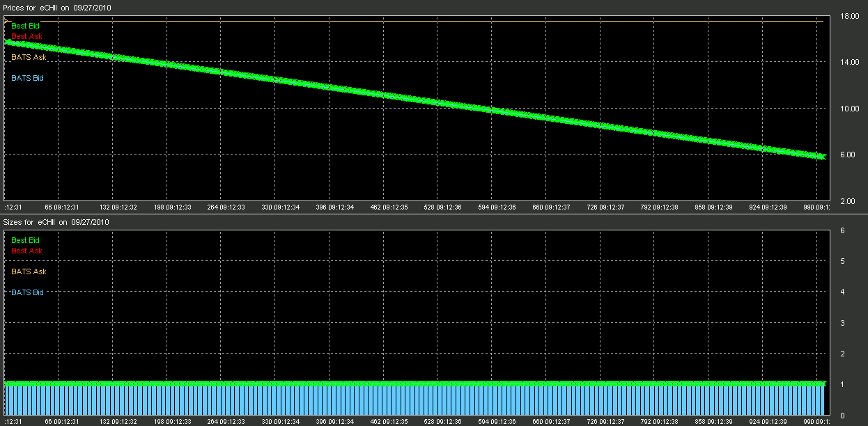Screen dimensions: 868x426
Task: Select BATS Ask legend in Sizes chart
Action: tap(29, 271)
